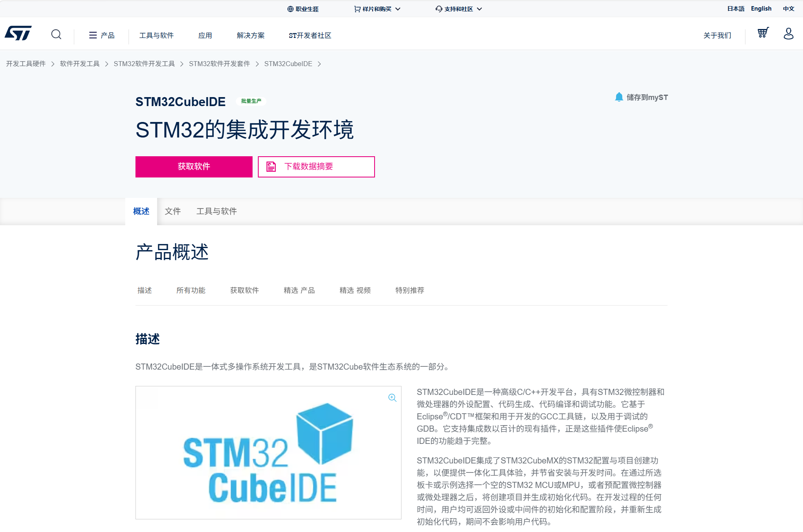Switch language to English
This screenshot has height=532, width=803.
click(x=761, y=9)
